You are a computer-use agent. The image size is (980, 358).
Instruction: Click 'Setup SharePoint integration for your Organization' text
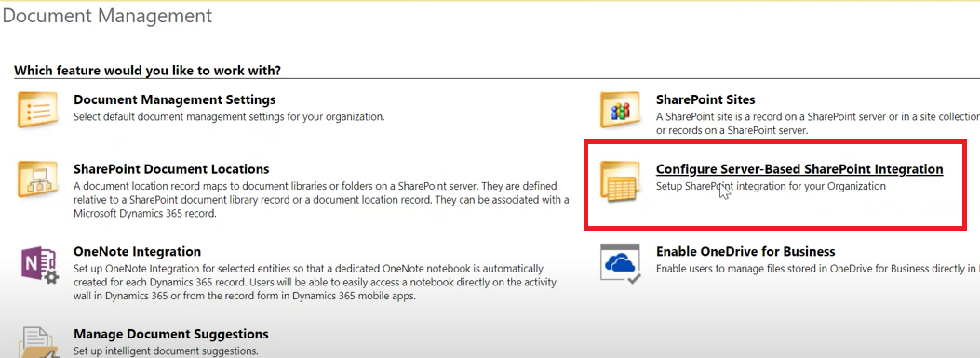click(x=771, y=186)
